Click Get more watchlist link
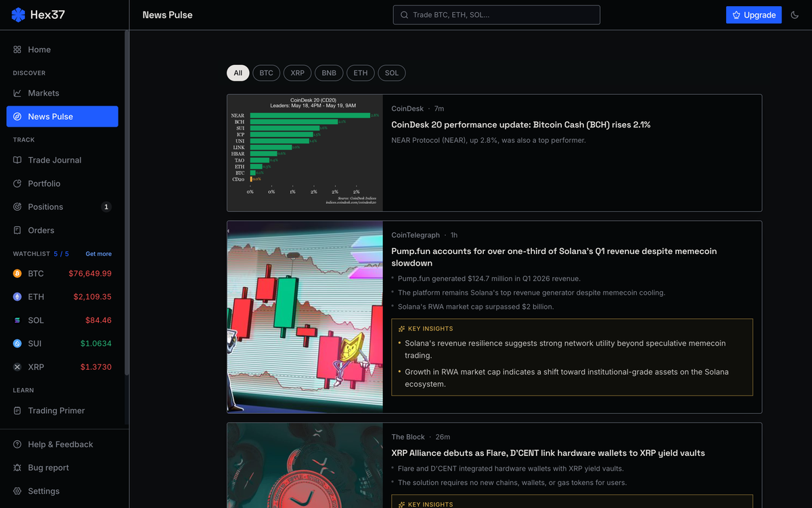The image size is (812, 508). tap(99, 254)
